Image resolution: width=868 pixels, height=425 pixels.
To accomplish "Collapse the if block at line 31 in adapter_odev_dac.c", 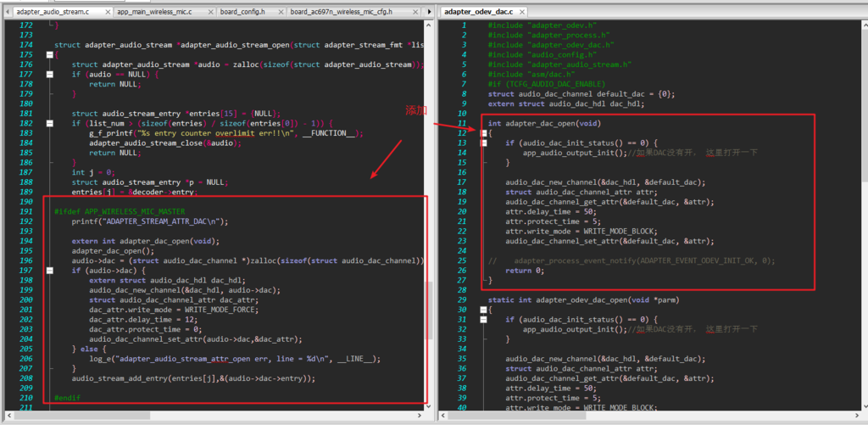I will [x=484, y=320].
